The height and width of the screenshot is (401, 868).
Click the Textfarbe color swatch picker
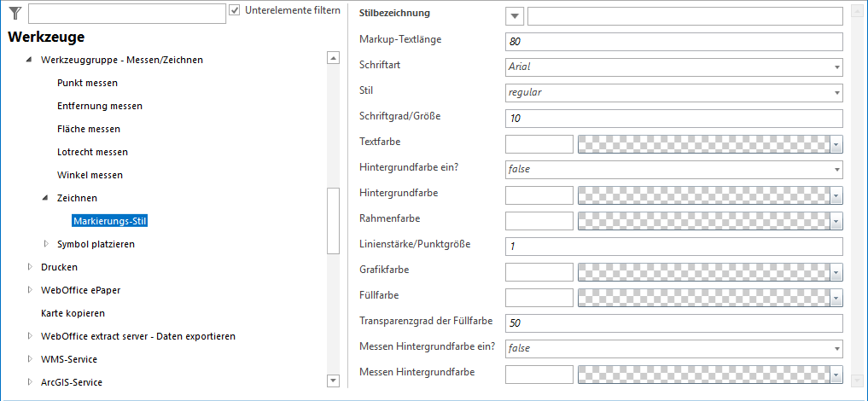(x=704, y=144)
